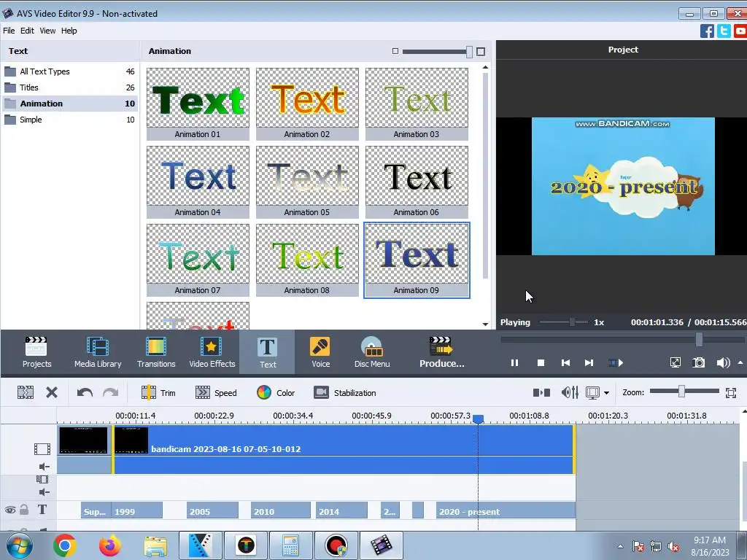Screen dimensions: 747x560
Task: Undo the last action
Action: click(x=85, y=392)
